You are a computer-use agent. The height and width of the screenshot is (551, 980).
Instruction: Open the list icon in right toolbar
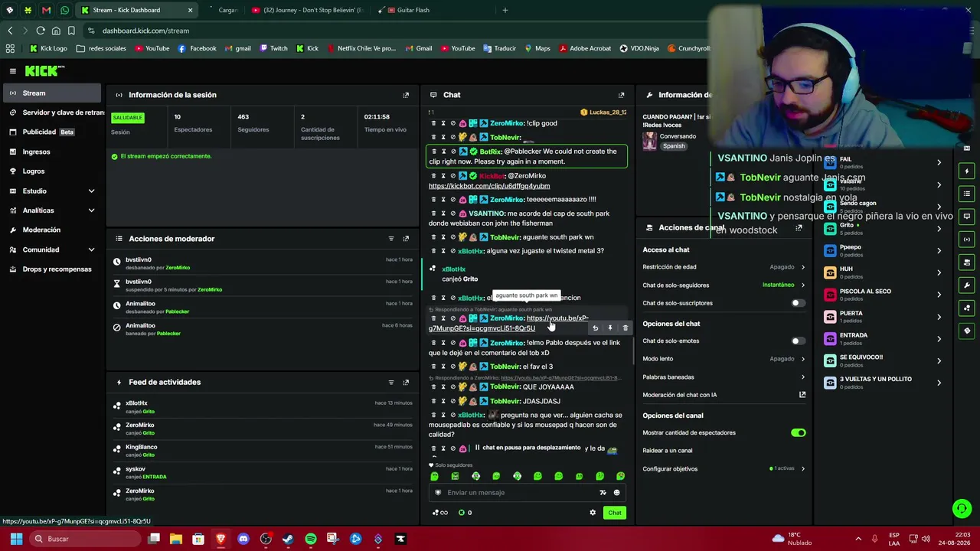click(967, 194)
